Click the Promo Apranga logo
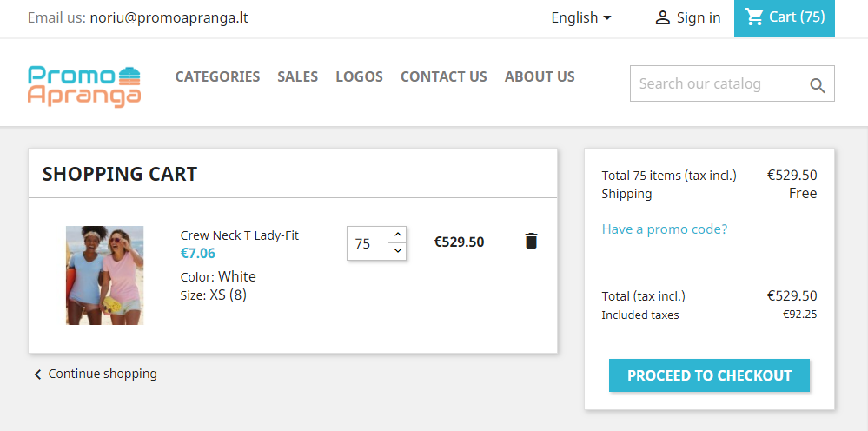The height and width of the screenshot is (431, 868). (84, 85)
